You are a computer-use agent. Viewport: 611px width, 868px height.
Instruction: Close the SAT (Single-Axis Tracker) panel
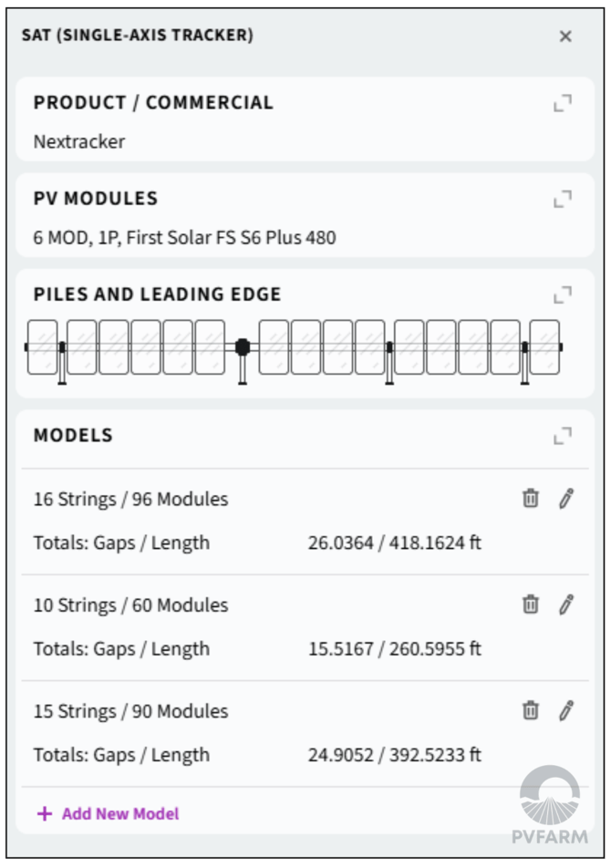[x=565, y=36]
